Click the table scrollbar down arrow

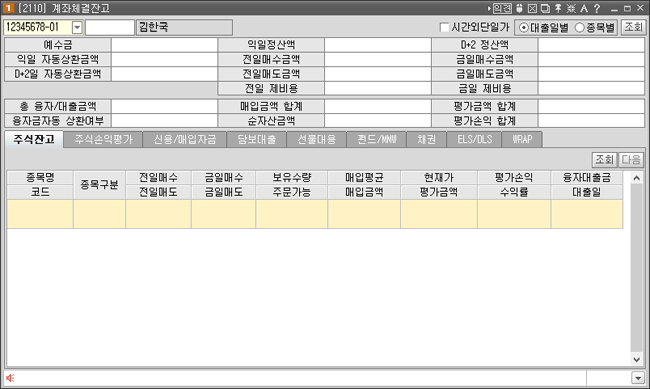(x=637, y=360)
